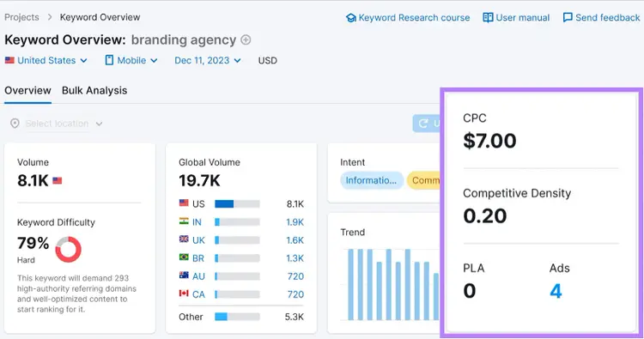Click the Hard difficulty label
644x339 pixels.
click(26, 260)
